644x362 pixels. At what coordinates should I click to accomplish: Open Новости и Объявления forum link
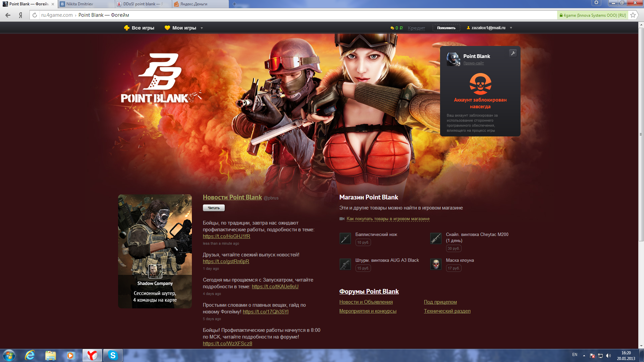[366, 302]
